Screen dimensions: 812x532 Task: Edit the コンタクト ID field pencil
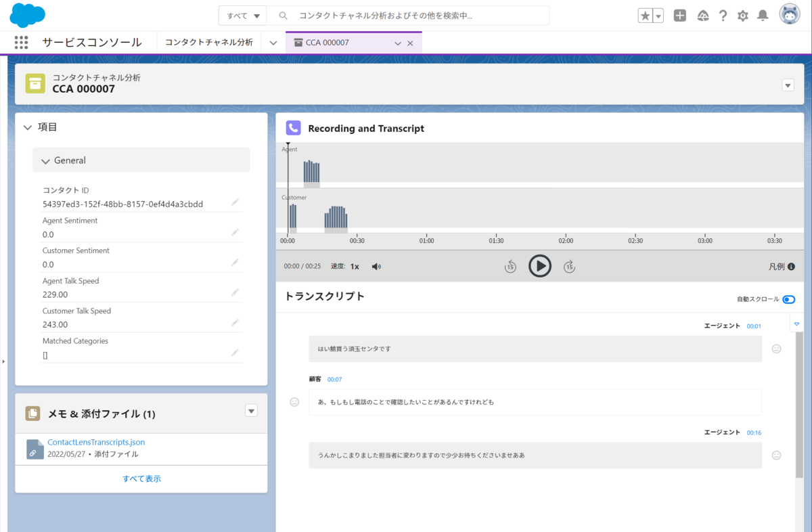(x=235, y=202)
